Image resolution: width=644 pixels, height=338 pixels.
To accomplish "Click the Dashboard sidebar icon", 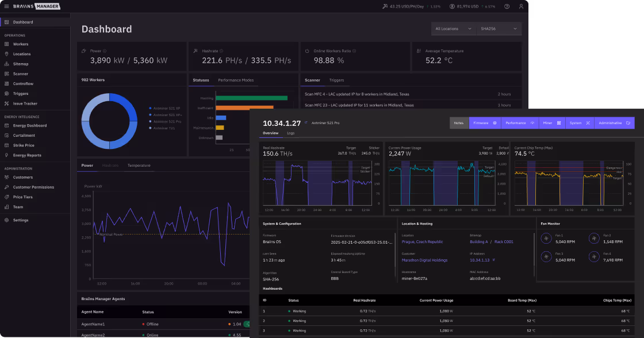I will click(6, 22).
